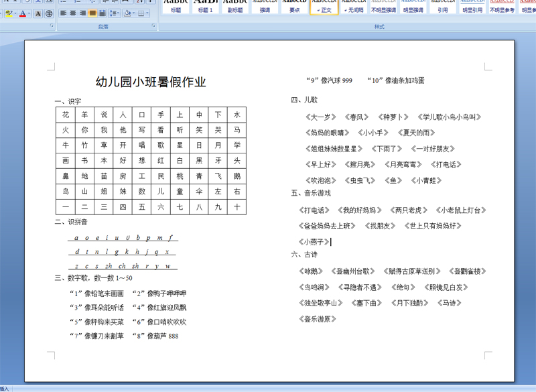Click the song title 《妈妈的眼睛》
The width and height of the screenshot is (536, 392).
pyautogui.click(x=328, y=133)
